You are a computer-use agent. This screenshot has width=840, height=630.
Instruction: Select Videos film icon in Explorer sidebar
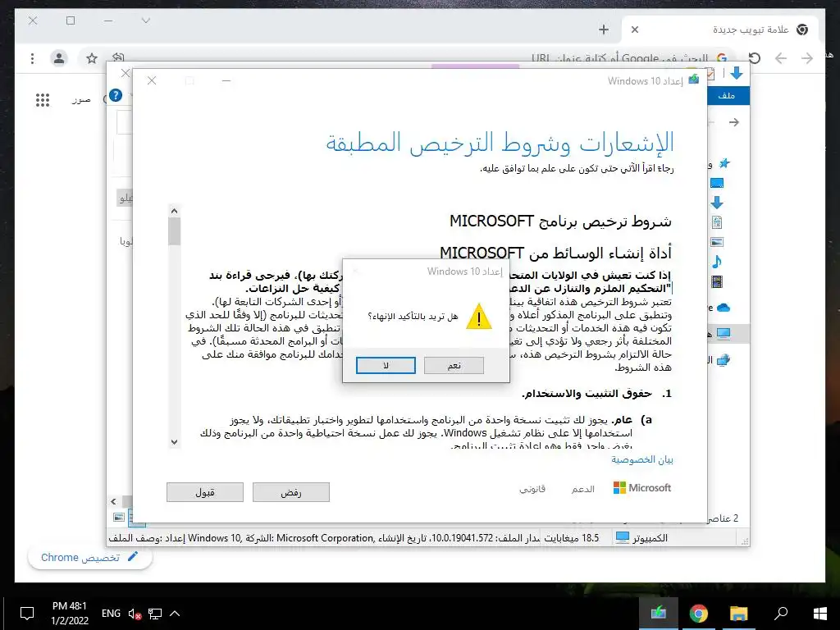pyautogui.click(x=717, y=282)
